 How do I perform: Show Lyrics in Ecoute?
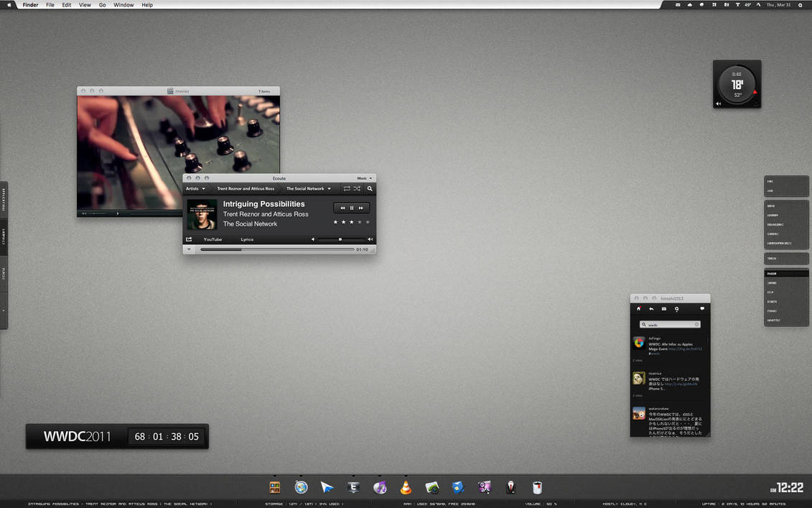(x=247, y=239)
